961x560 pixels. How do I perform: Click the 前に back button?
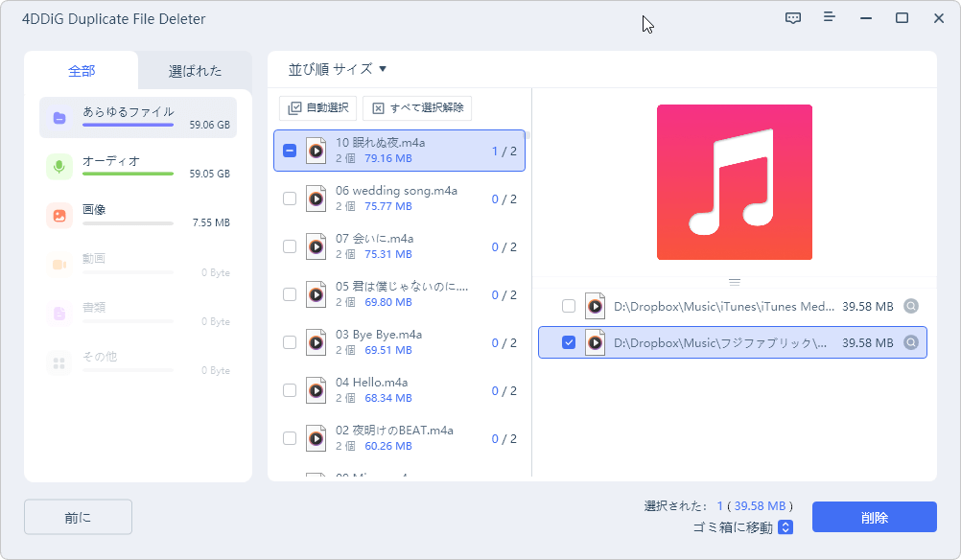78,517
